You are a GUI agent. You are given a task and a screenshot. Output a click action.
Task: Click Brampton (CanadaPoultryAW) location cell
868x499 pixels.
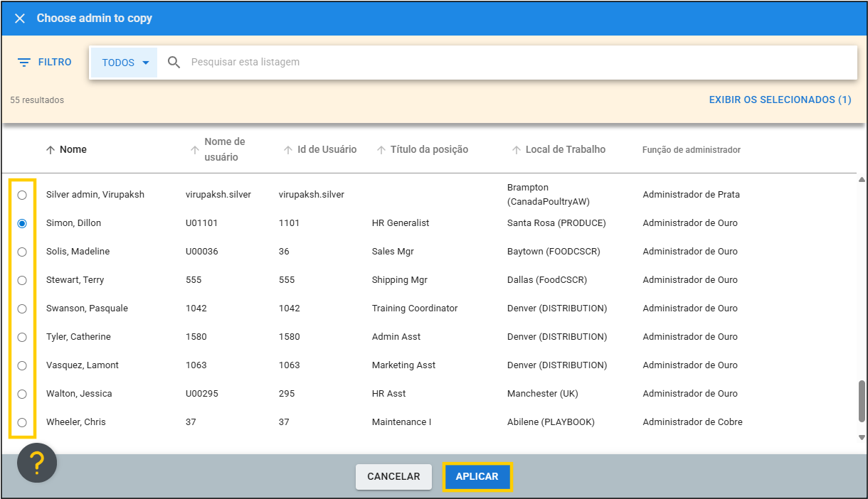pos(549,195)
